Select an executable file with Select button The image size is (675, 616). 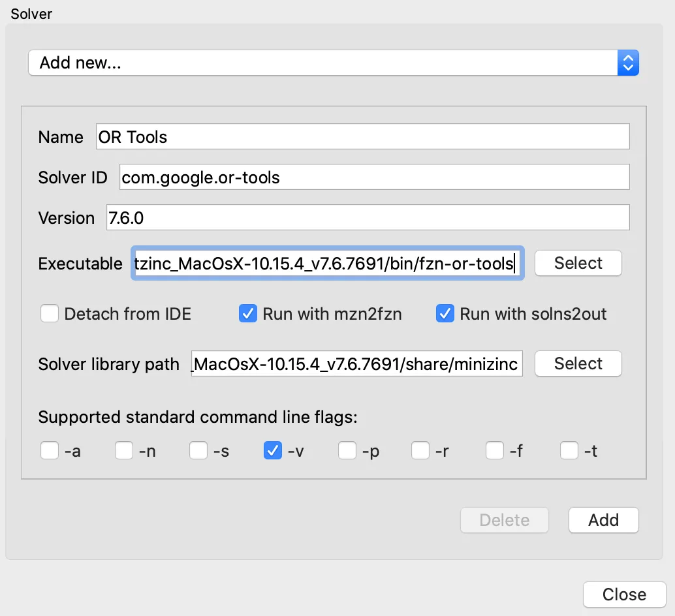(578, 263)
